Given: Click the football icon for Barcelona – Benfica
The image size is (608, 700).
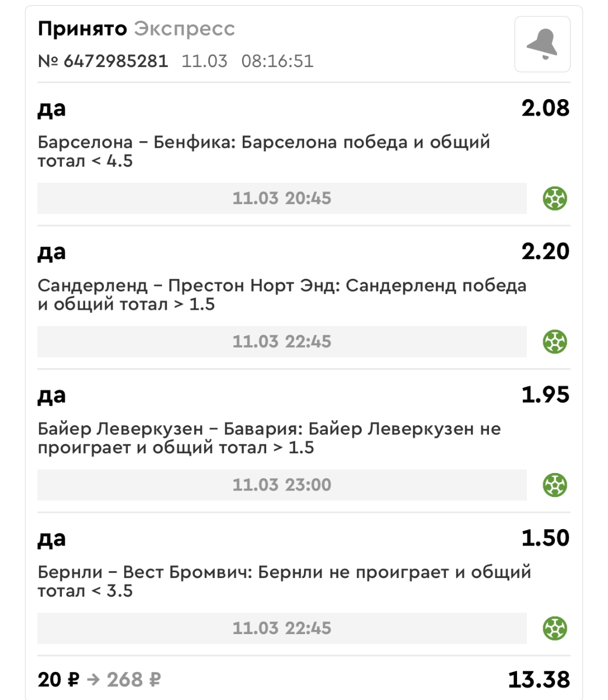Looking at the screenshot, I should 555,198.
